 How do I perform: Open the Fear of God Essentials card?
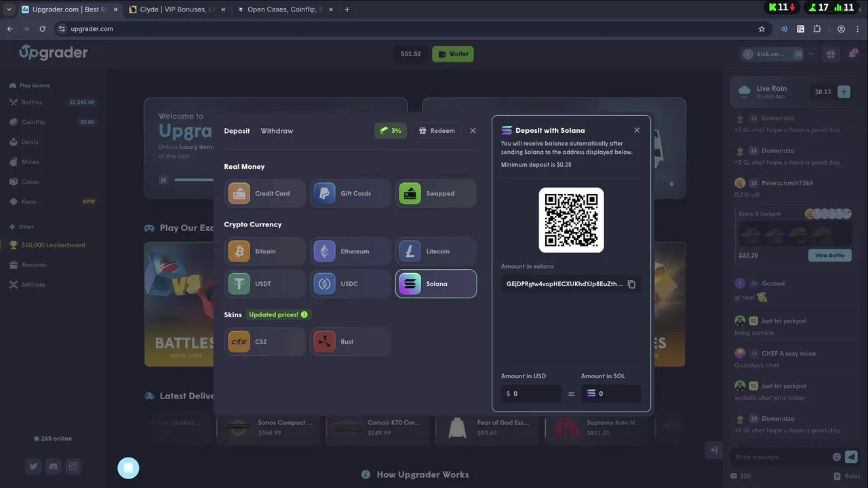488,428
